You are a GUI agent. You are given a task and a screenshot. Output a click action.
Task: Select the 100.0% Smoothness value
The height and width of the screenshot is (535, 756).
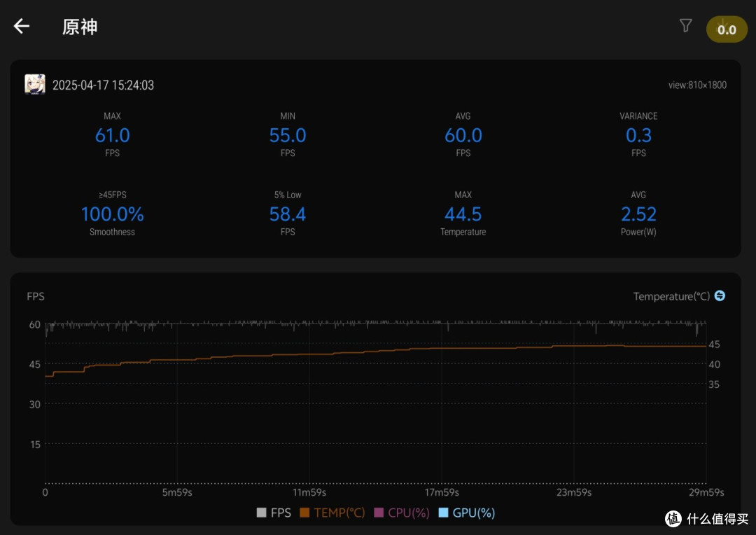coord(112,214)
